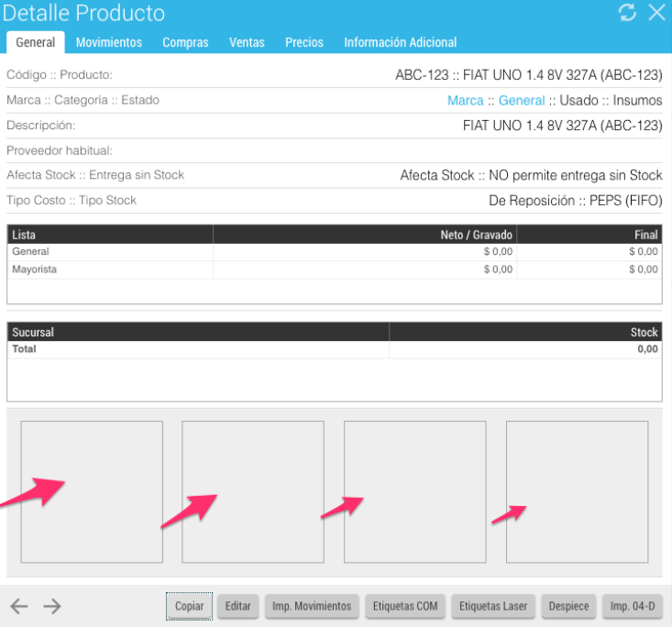
Task: Open the Información Adicional tab
Action: pos(401,42)
